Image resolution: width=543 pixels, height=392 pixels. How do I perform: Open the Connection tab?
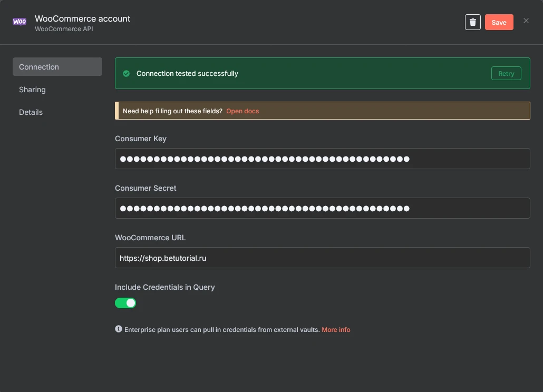[x=57, y=67]
